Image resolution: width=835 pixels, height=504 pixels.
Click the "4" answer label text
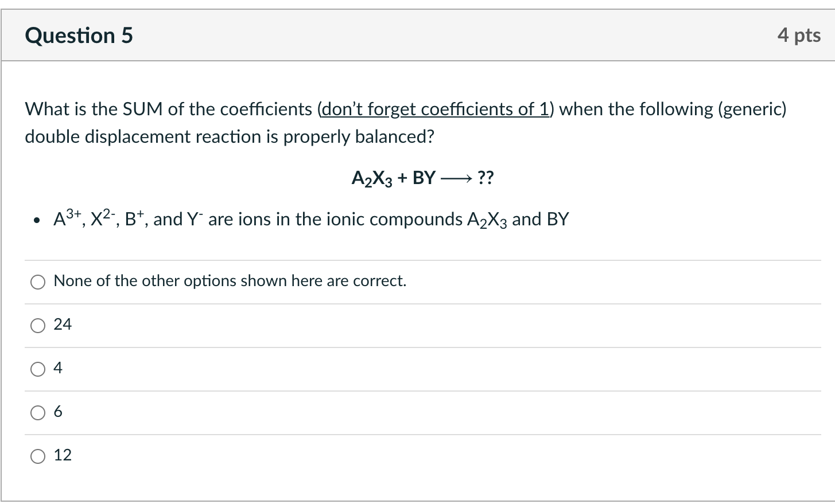point(58,368)
